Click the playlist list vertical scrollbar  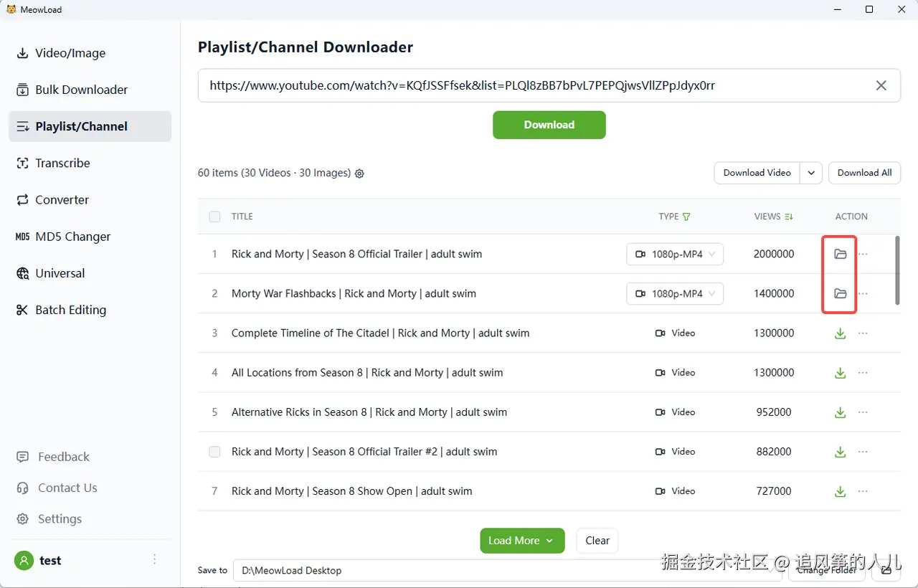[897, 270]
